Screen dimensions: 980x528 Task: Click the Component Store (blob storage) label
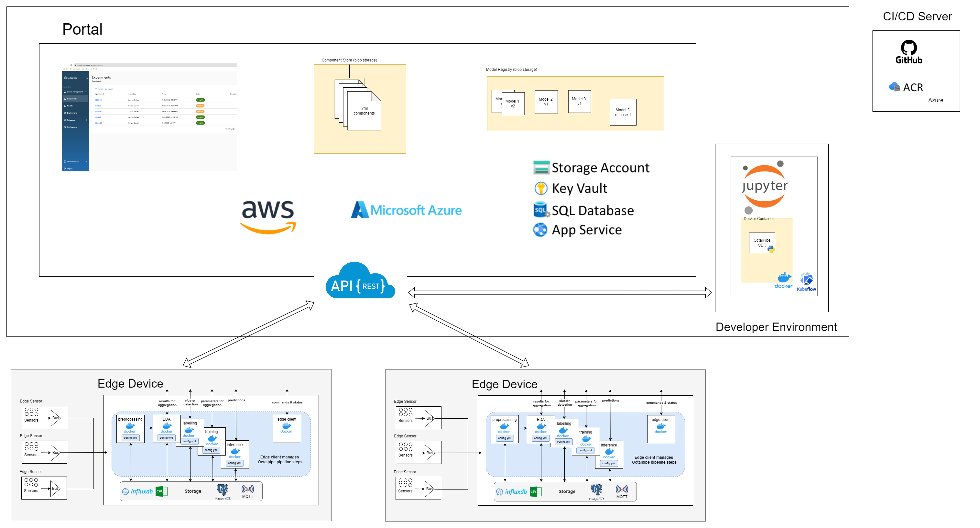click(349, 60)
